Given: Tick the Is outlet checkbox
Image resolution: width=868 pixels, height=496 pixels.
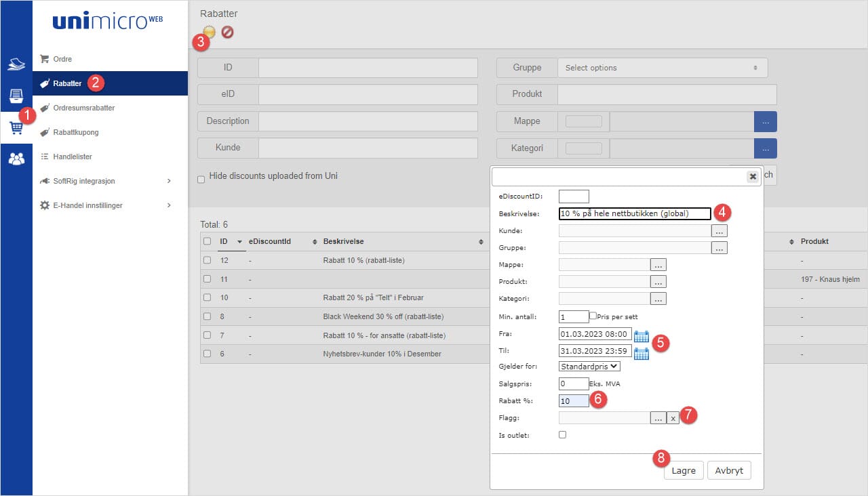Looking at the screenshot, I should coord(562,434).
